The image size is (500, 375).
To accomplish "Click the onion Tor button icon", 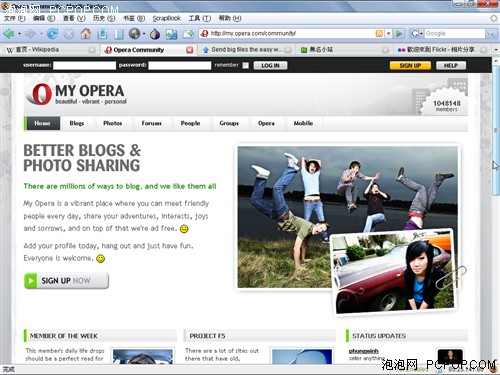I will coord(155,34).
